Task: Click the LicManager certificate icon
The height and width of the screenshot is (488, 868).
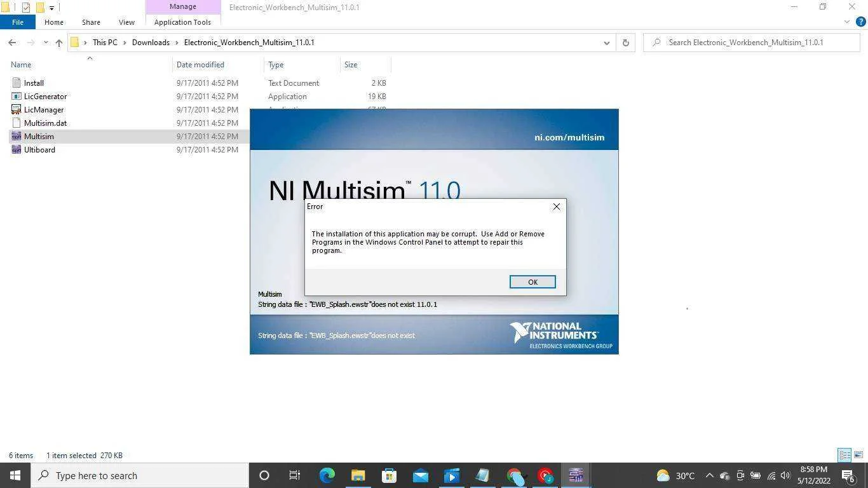Action: point(17,110)
